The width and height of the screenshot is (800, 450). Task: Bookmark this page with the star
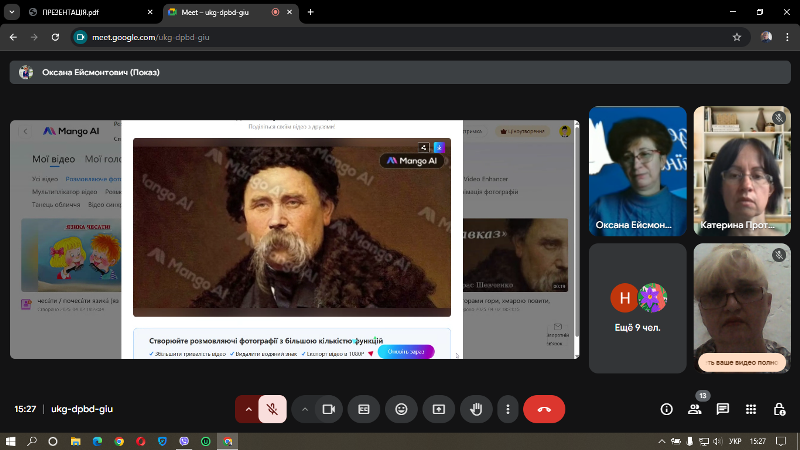click(737, 37)
